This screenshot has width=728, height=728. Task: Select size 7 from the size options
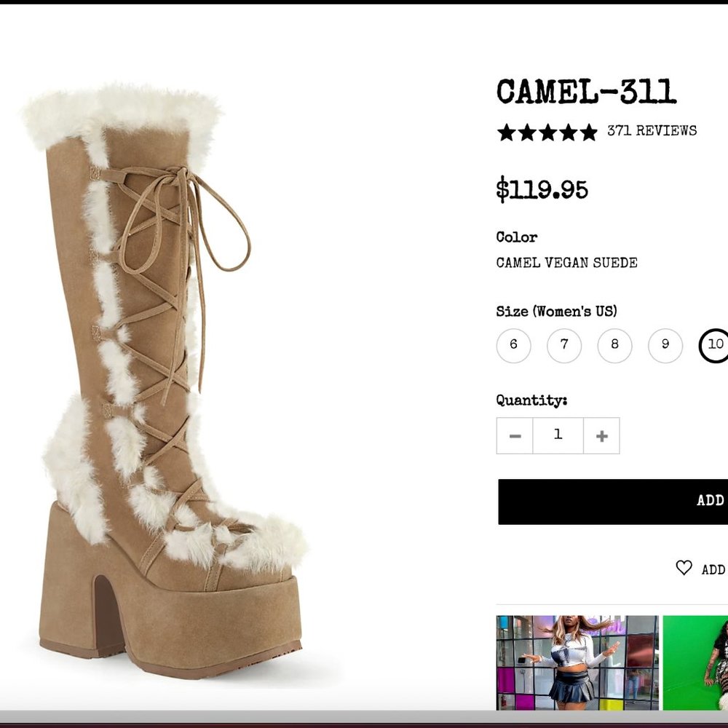coord(563,346)
